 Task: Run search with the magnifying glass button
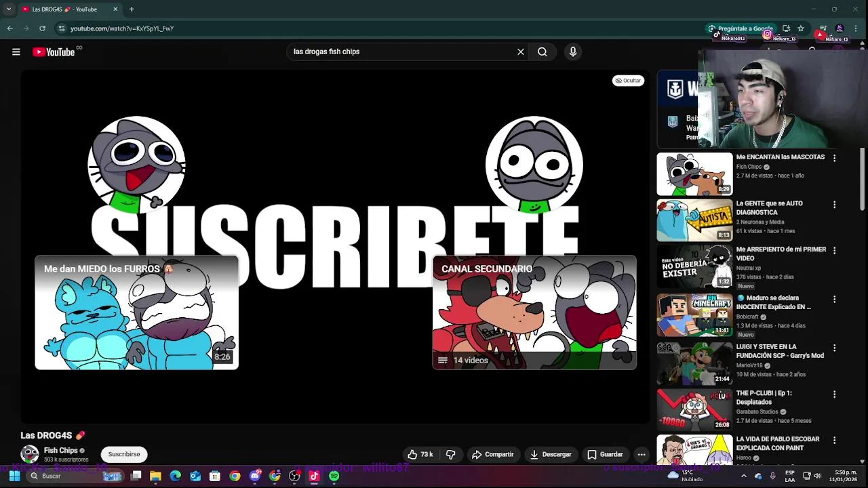click(x=542, y=52)
